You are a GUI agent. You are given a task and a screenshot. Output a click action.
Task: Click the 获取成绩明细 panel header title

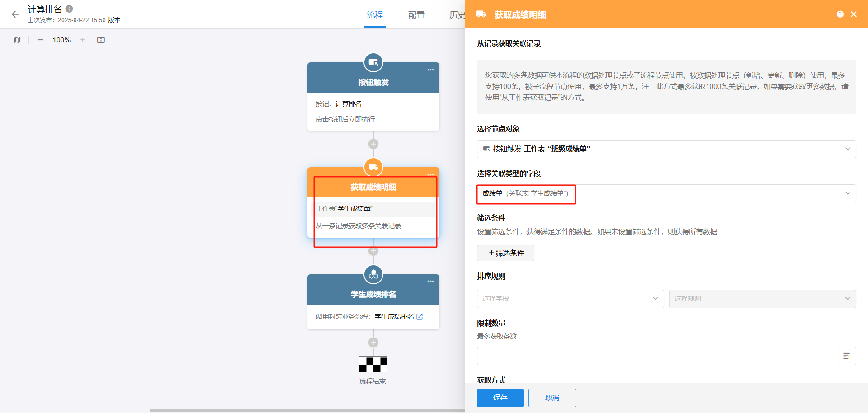coord(520,15)
